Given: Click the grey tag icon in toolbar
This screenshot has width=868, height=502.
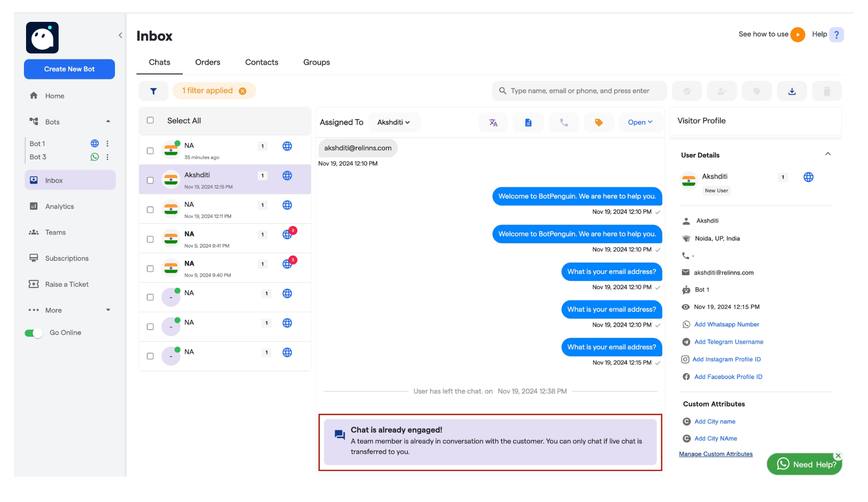Looking at the screenshot, I should [x=757, y=91].
